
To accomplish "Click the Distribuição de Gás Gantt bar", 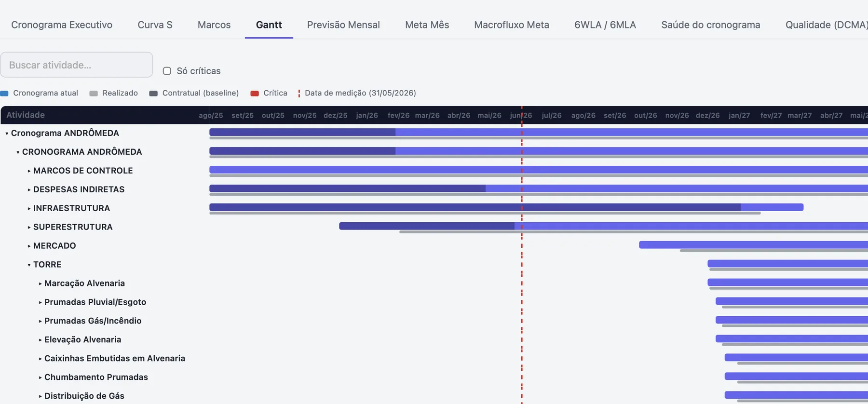I will 796,395.
